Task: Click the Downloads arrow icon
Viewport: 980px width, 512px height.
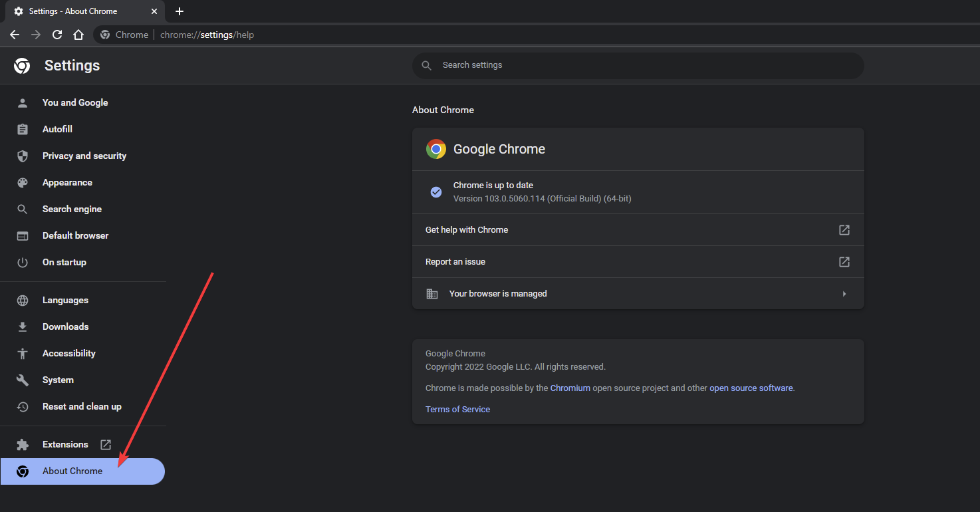Action: (23, 326)
